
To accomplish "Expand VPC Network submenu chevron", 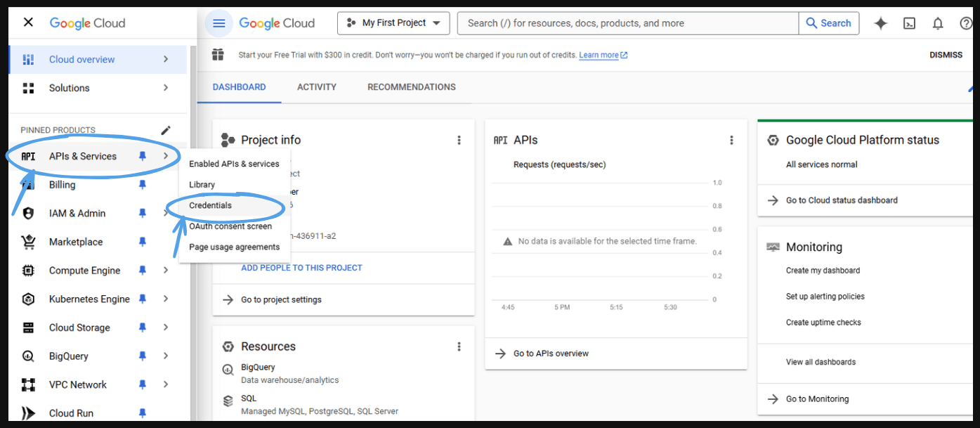I will point(166,384).
